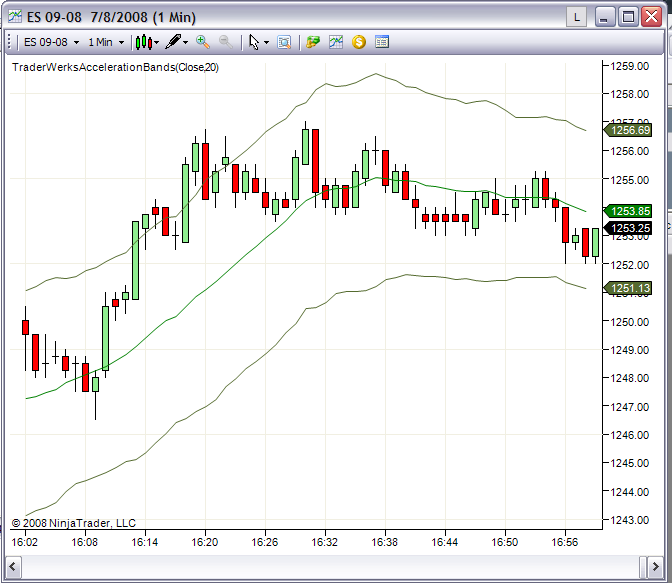Image resolution: width=672 pixels, height=583 pixels.
Task: Toggle the L link button in the title bar
Action: (577, 18)
